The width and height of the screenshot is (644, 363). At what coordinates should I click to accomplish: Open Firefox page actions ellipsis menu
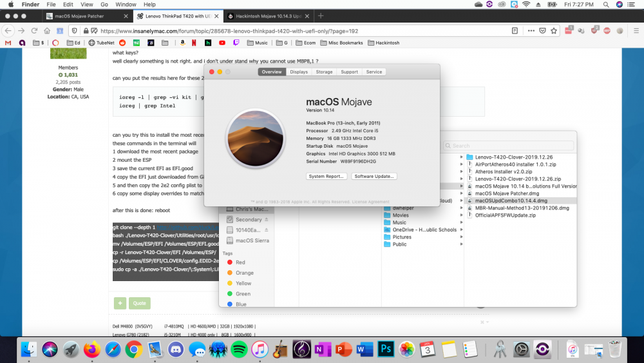click(x=531, y=31)
